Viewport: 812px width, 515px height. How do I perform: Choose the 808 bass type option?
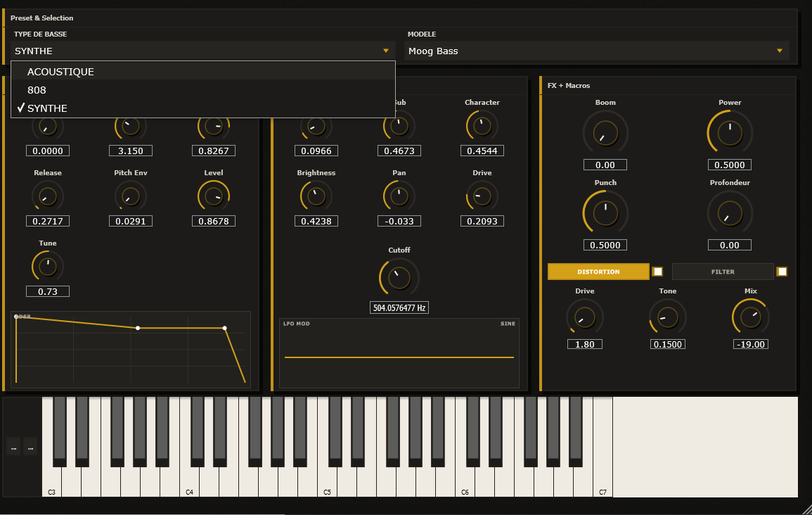[x=37, y=90]
